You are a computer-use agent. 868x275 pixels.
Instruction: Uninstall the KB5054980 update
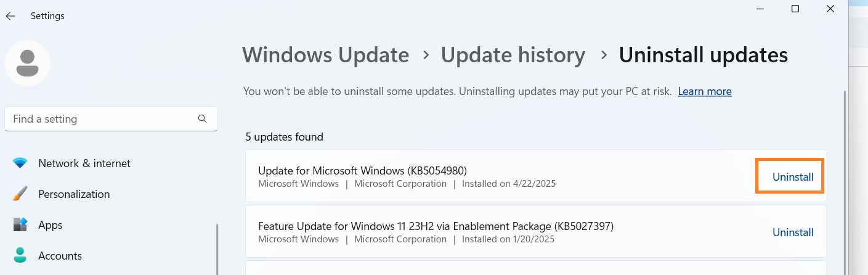[x=793, y=177]
